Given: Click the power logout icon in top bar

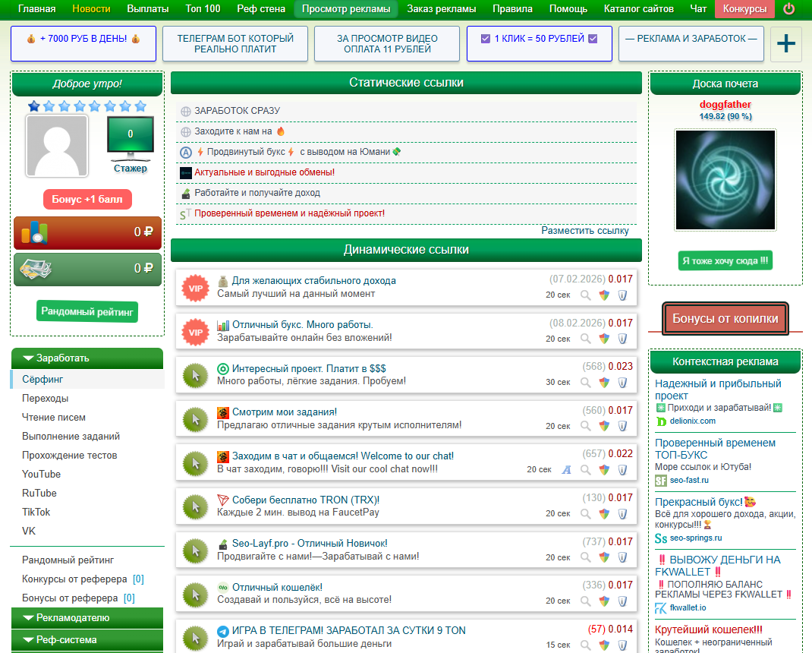Looking at the screenshot, I should click(789, 9).
